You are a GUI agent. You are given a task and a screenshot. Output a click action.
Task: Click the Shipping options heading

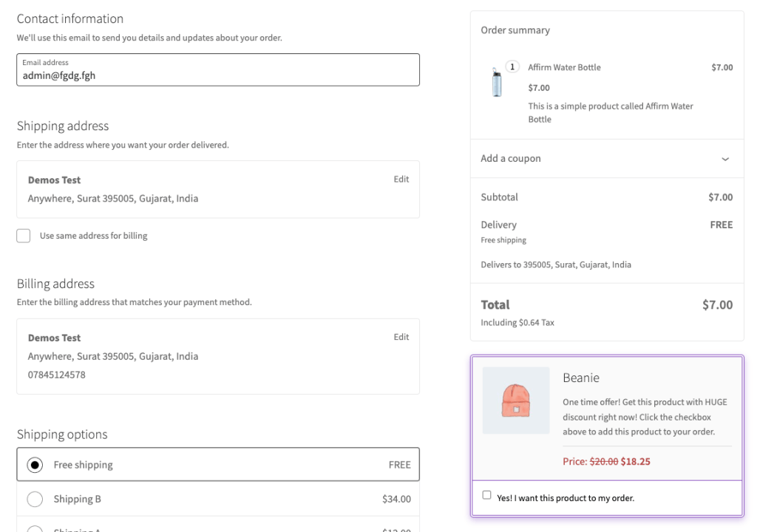coord(62,434)
